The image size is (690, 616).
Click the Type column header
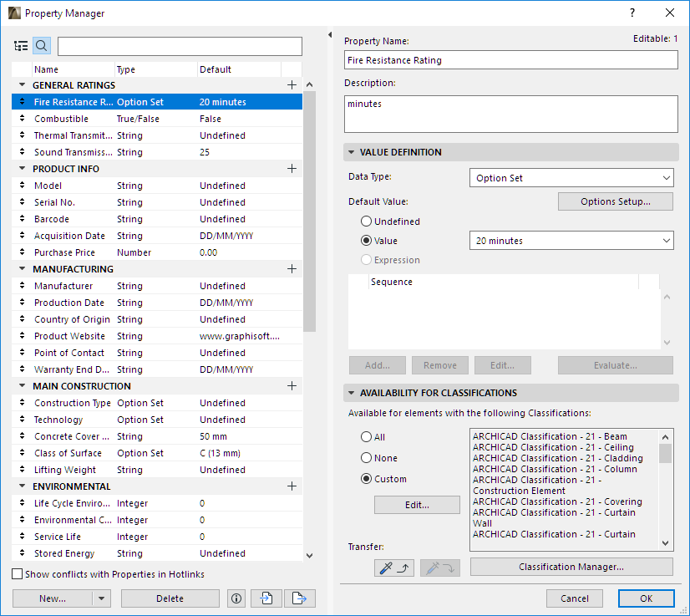(155, 69)
